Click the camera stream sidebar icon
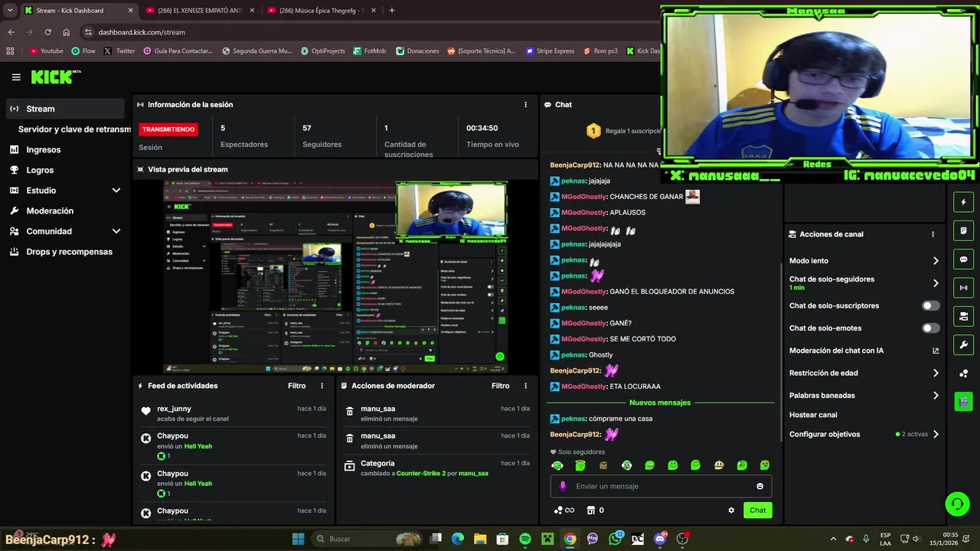980x551 pixels. 963,316
